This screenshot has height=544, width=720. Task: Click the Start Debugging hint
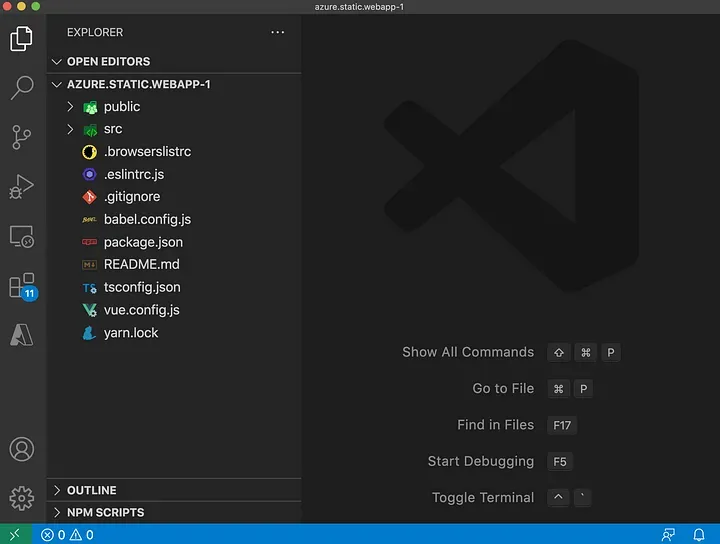point(481,461)
